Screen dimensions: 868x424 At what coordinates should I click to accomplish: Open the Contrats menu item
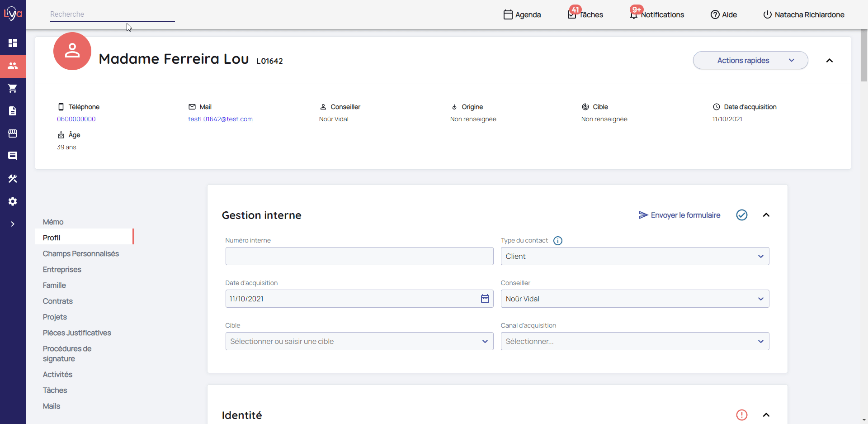(58, 301)
